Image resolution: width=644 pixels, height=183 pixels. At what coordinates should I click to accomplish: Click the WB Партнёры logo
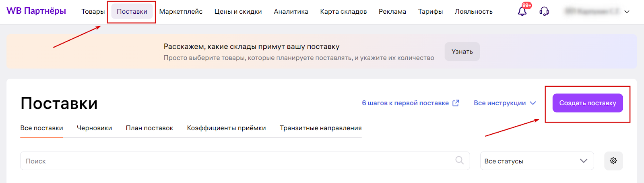(36, 11)
